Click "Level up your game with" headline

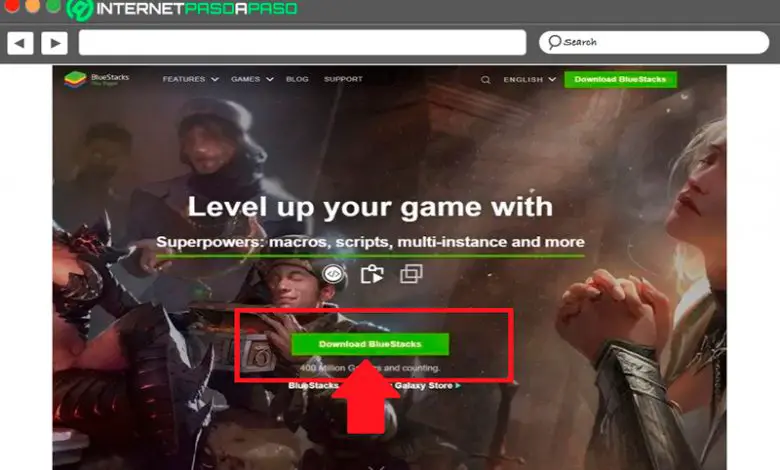[x=370, y=207]
